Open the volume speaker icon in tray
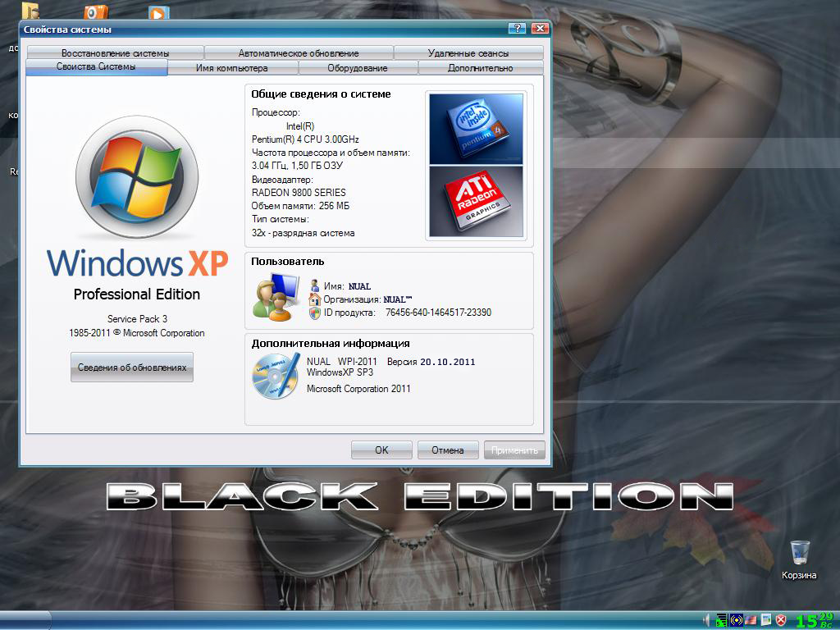The height and width of the screenshot is (630, 840). (x=706, y=620)
